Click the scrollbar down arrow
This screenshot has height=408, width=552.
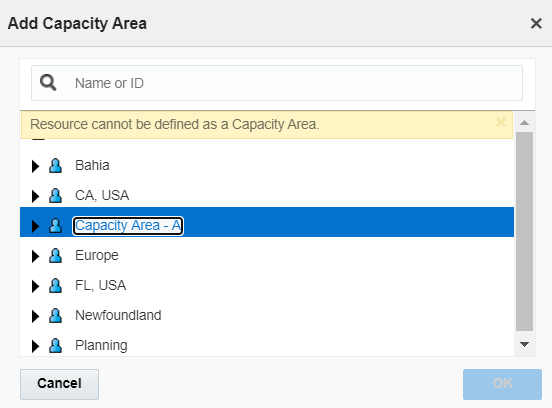point(525,344)
